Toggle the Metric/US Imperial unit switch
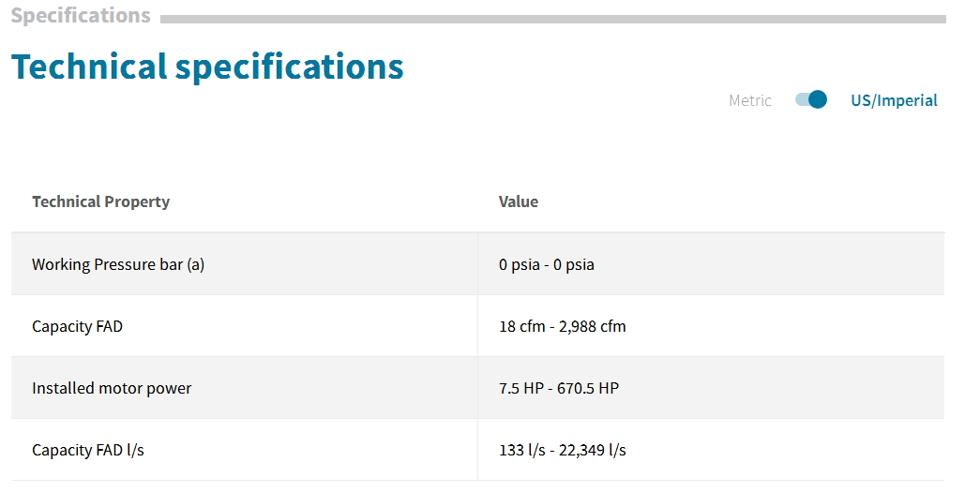The width and height of the screenshot is (980, 492). pos(810,100)
